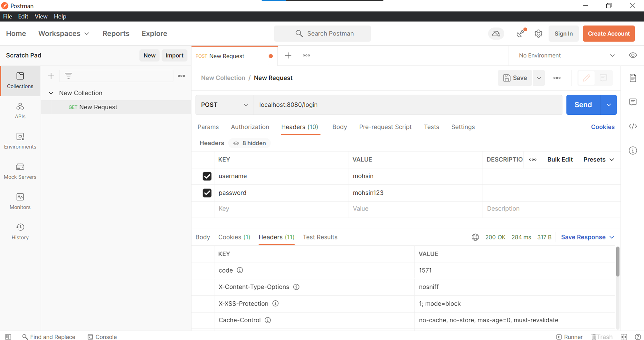Open the Capture requests icon

[520, 33]
